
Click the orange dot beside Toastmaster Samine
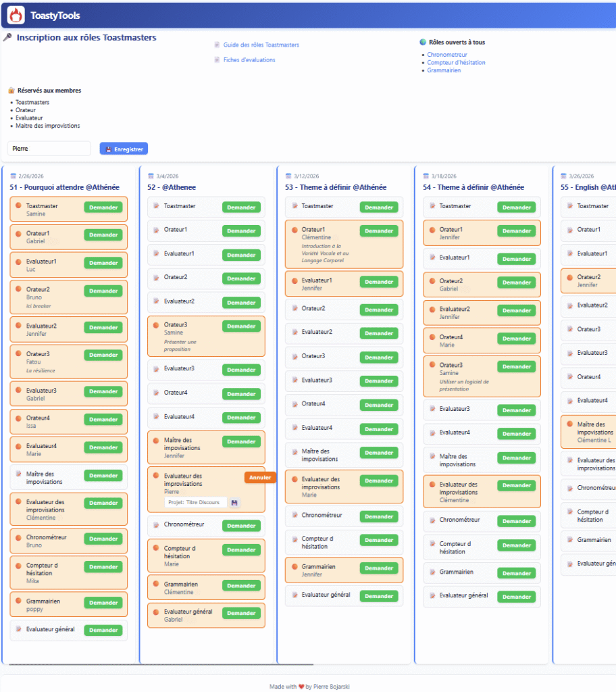tap(18, 205)
